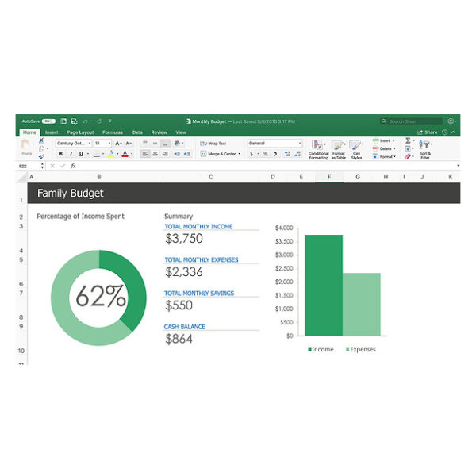Click the insert function fx icon
The width and height of the screenshot is (476, 476).
(x=73, y=166)
